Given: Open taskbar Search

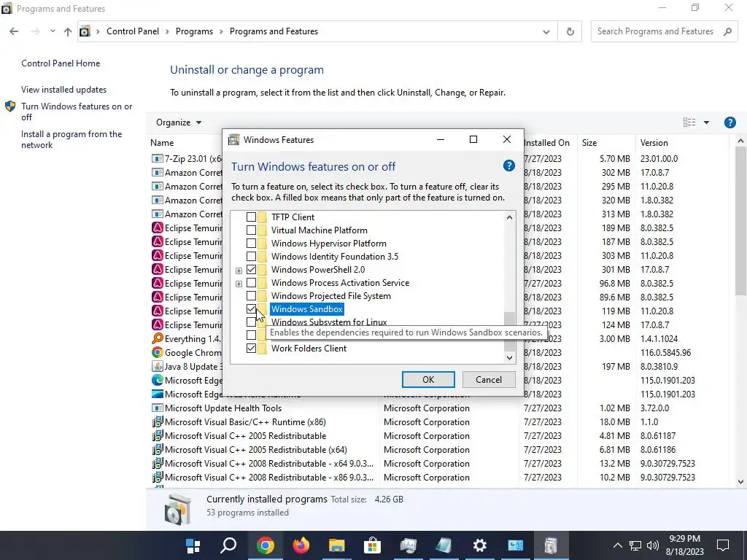Looking at the screenshot, I should (x=228, y=545).
